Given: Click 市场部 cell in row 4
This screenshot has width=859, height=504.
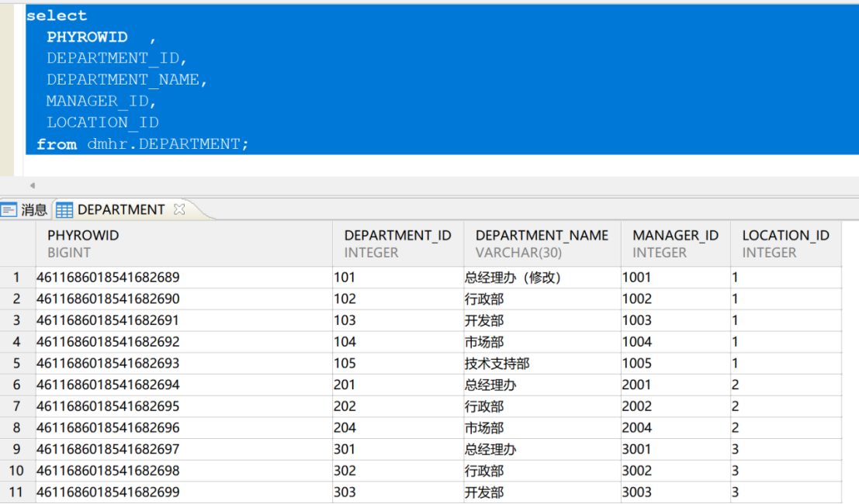Looking at the screenshot, I should click(x=542, y=342).
